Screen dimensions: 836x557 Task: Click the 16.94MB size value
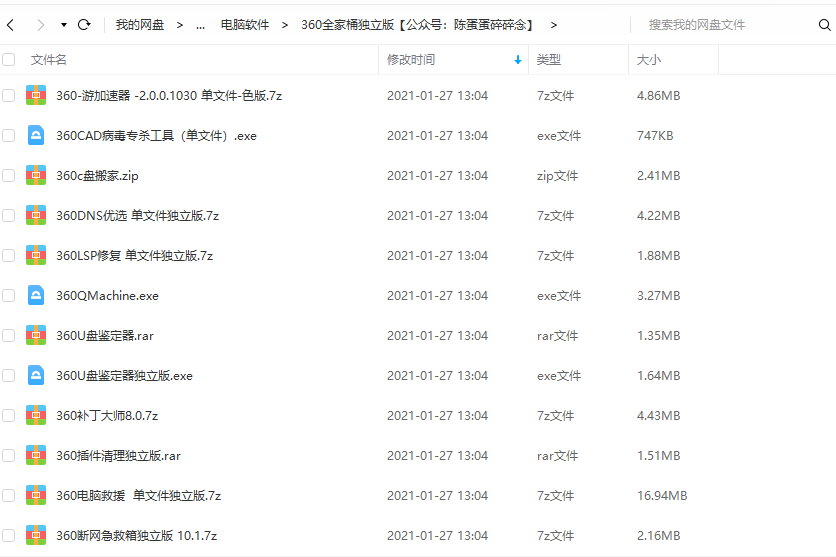(x=662, y=495)
